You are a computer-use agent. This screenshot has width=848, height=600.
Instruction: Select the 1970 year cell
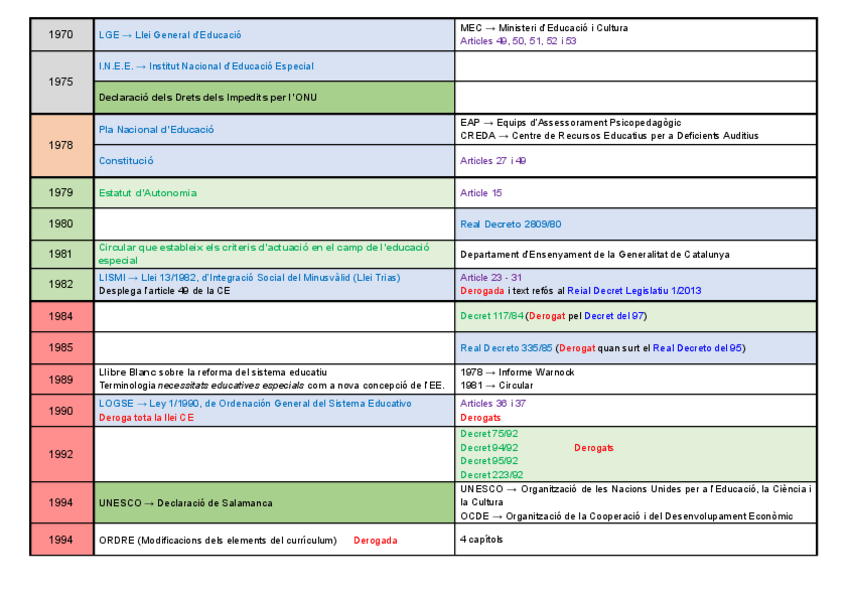pos(62,33)
